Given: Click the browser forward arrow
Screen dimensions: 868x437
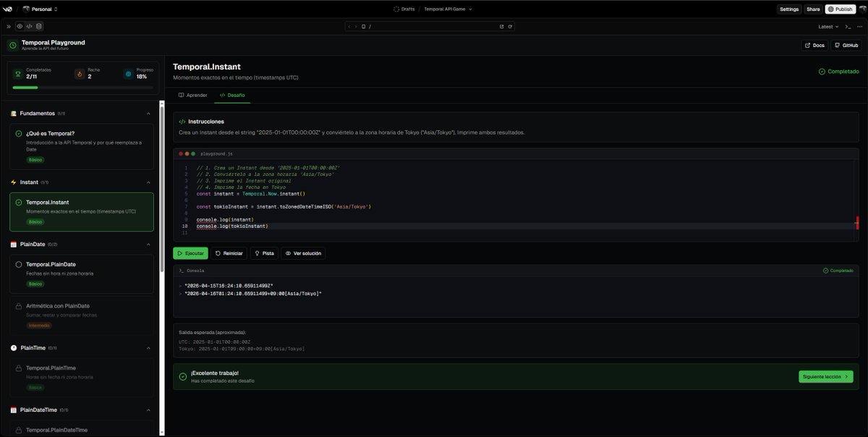Looking at the screenshot, I should coord(356,26).
